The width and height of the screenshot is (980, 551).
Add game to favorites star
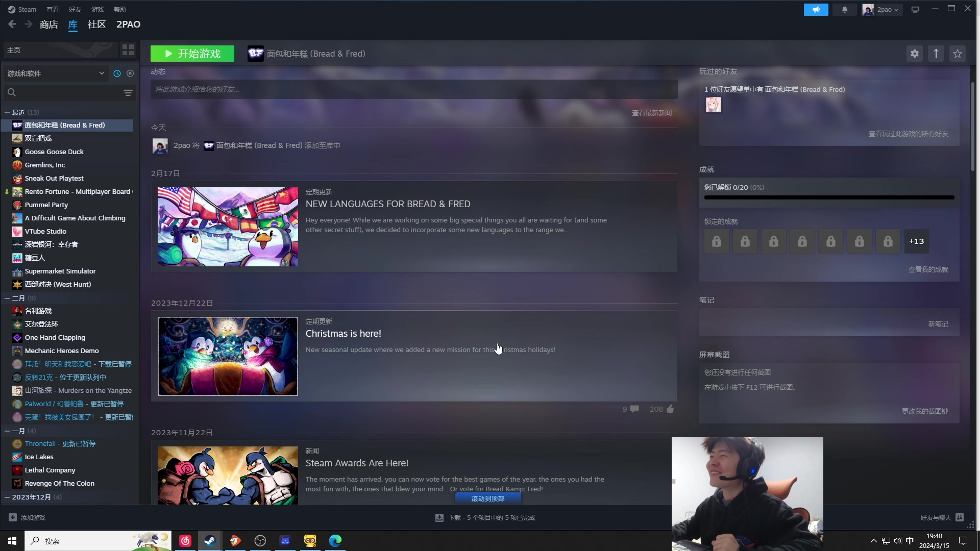click(x=958, y=54)
